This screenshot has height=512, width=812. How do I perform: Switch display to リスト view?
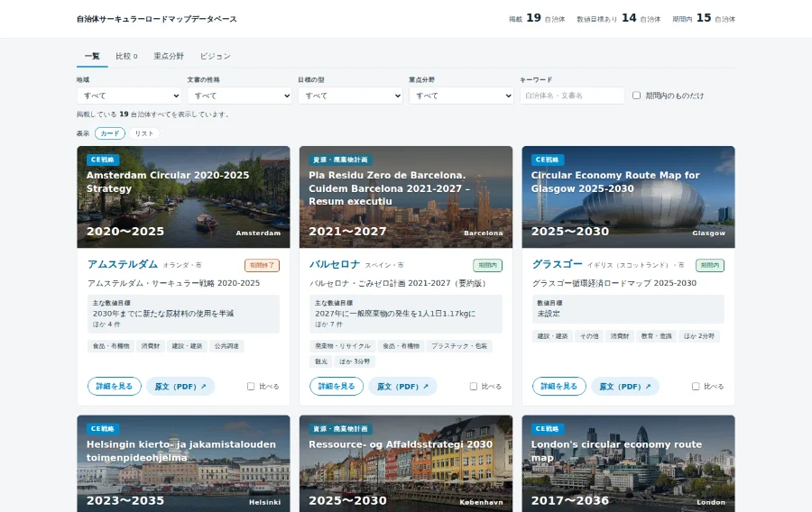pyautogui.click(x=144, y=133)
